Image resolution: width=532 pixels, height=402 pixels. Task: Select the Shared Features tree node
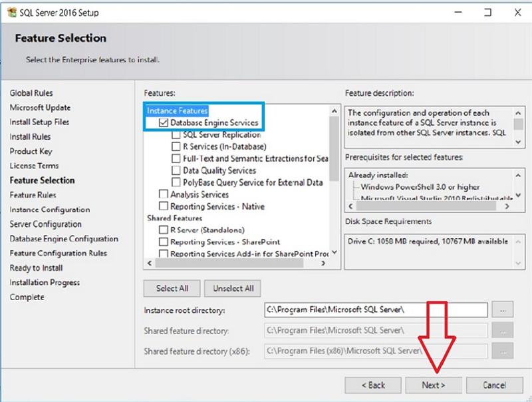coord(174,218)
